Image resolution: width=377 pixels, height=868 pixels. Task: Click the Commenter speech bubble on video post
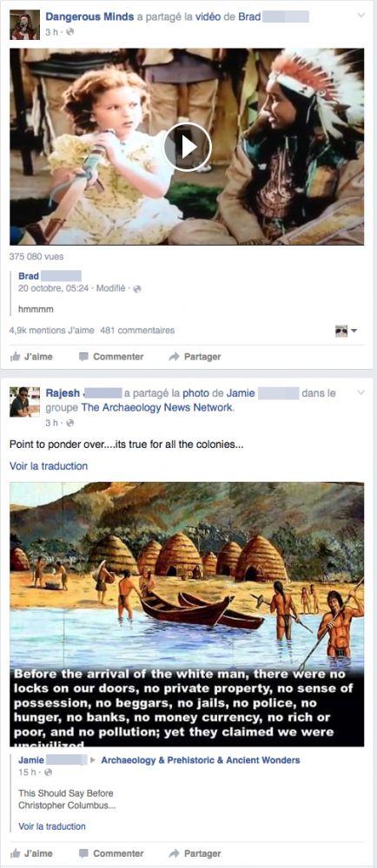[83, 357]
